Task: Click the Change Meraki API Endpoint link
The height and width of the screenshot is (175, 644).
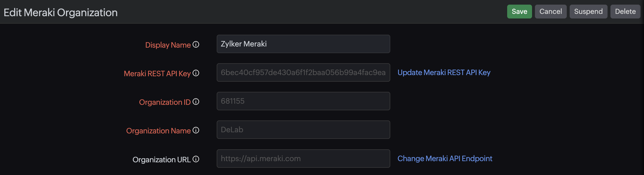Action: 445,159
